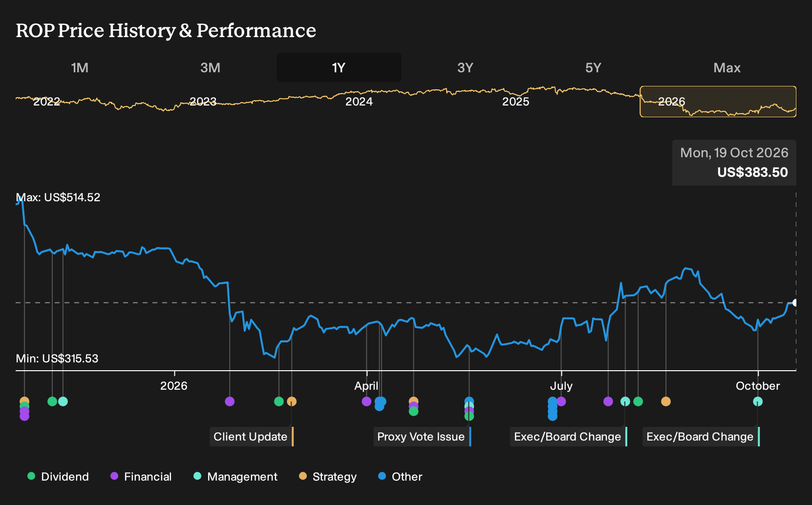Click lone purple Financial dot after 2026 label
The image size is (812, 505).
(x=230, y=401)
